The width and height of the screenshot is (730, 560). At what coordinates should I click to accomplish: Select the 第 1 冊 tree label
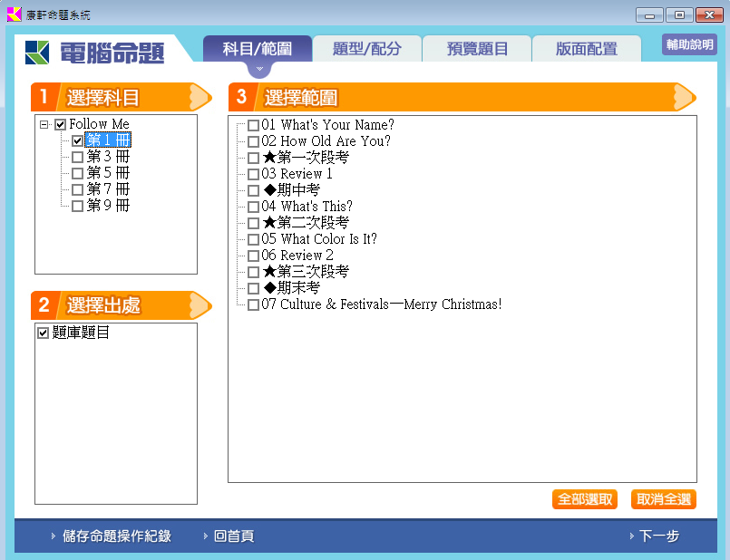tap(108, 140)
